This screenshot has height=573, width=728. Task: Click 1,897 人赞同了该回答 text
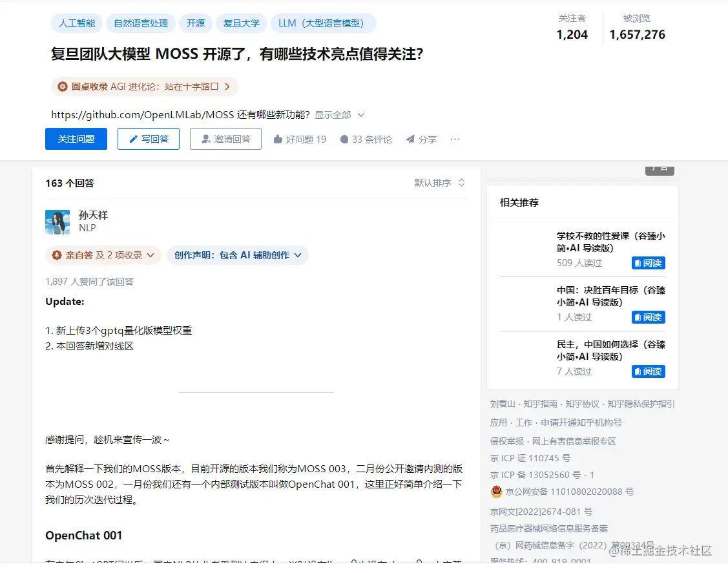tap(90, 282)
